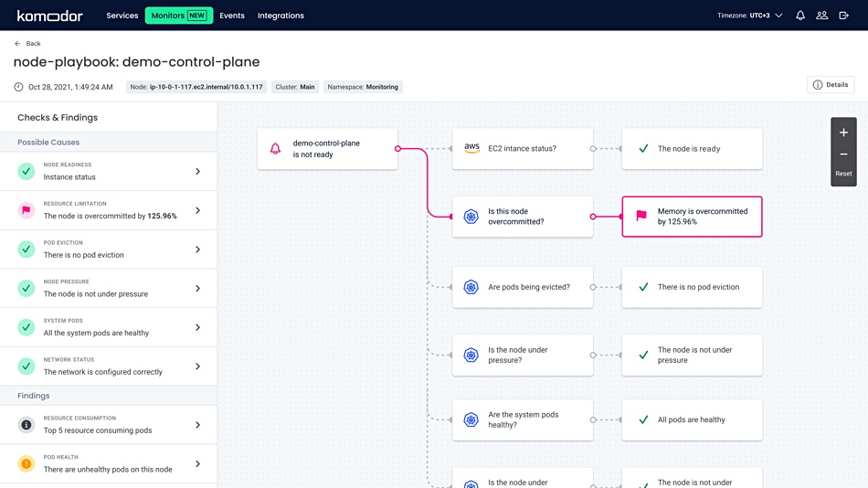The height and width of the screenshot is (488, 868).
Task: Click the 'Possible Causes' section header
Action: pos(109,142)
